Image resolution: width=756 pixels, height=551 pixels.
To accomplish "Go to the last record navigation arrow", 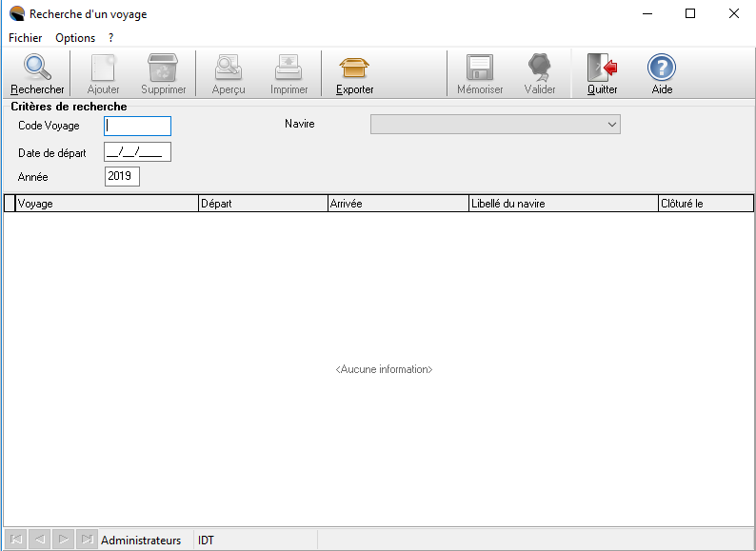I will tap(87, 541).
